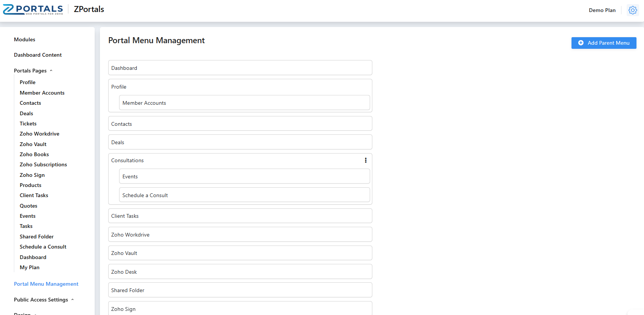This screenshot has width=644, height=315.
Task: Go to Portal Menu Management link
Action: 46,284
